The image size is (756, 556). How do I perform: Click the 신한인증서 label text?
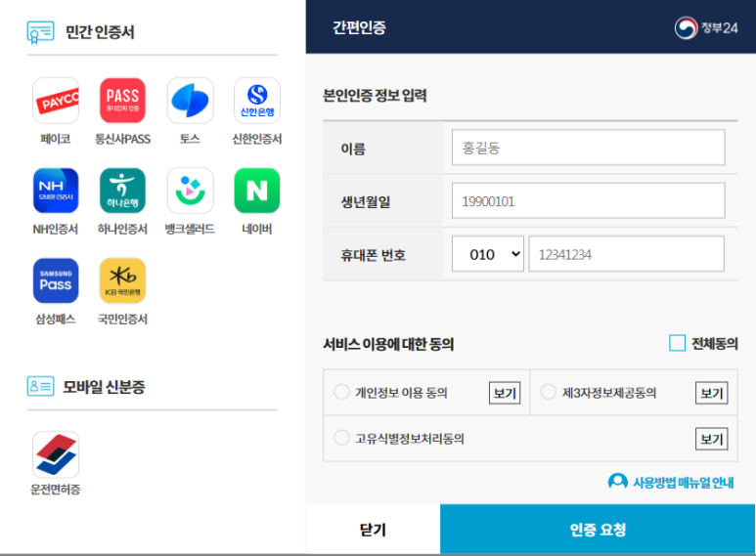coord(257,139)
